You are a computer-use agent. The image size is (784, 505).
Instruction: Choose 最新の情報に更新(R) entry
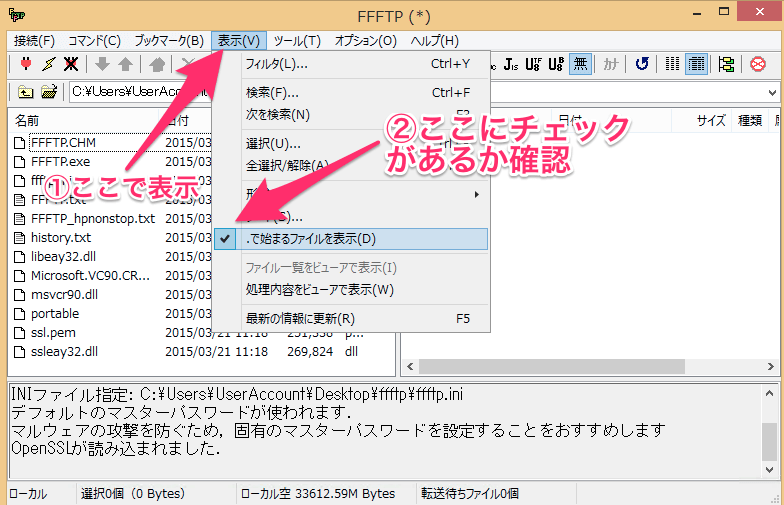pyautogui.click(x=350, y=318)
